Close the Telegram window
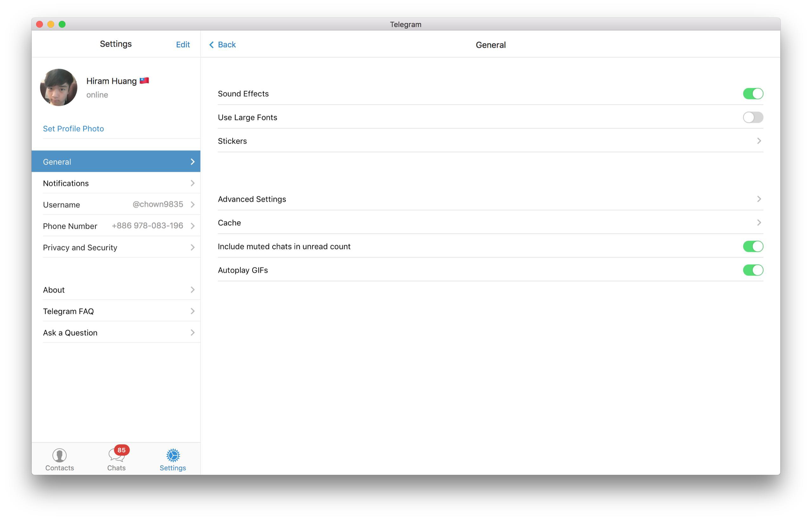 [40, 24]
